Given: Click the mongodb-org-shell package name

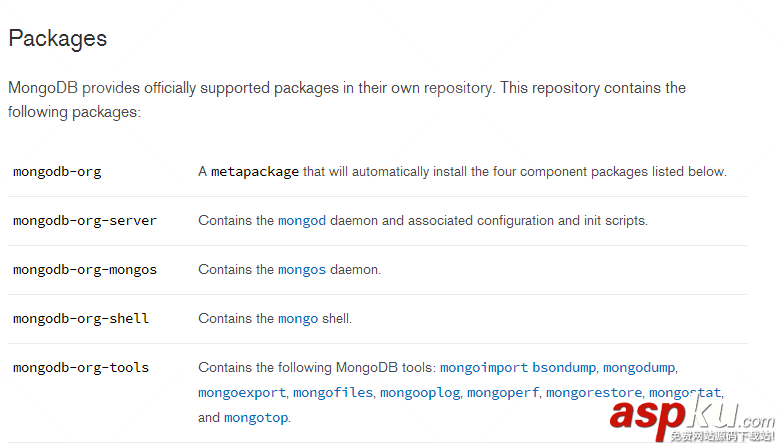Looking at the screenshot, I should pos(81,318).
